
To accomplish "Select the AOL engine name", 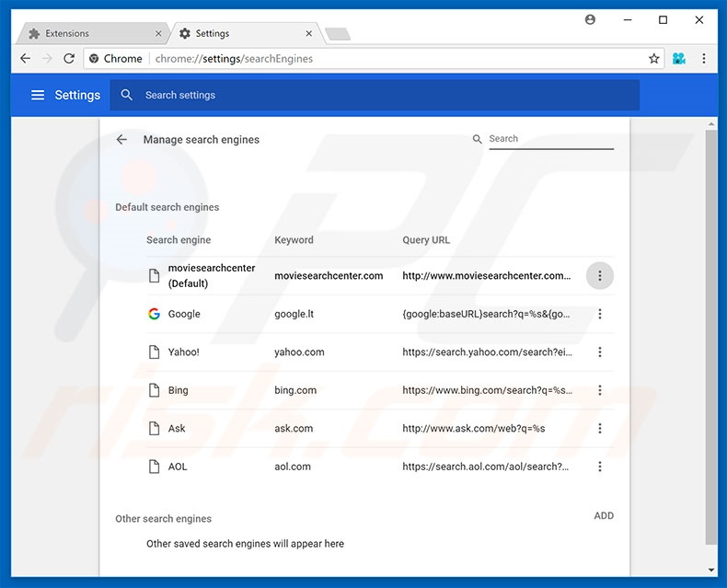I will click(x=177, y=467).
